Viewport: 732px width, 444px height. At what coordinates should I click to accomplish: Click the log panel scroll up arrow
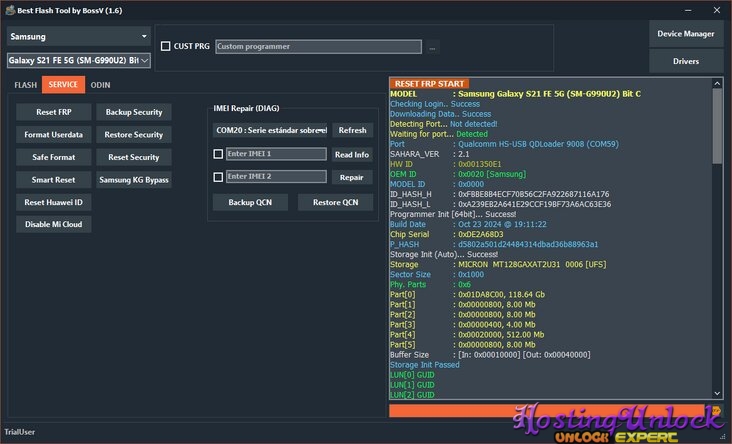tap(717, 84)
